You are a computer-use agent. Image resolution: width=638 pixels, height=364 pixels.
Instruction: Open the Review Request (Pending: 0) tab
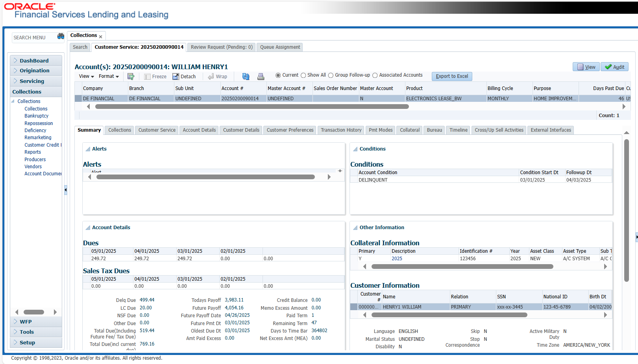pyautogui.click(x=222, y=47)
